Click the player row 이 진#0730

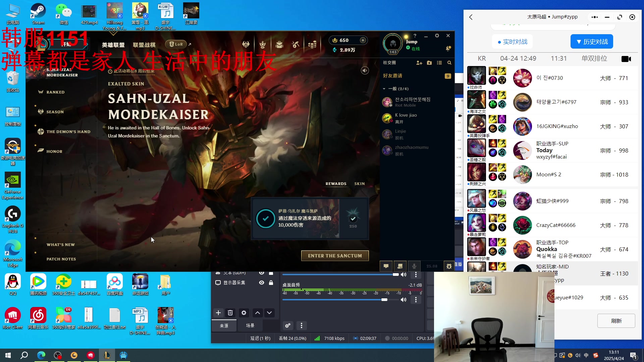(552, 78)
